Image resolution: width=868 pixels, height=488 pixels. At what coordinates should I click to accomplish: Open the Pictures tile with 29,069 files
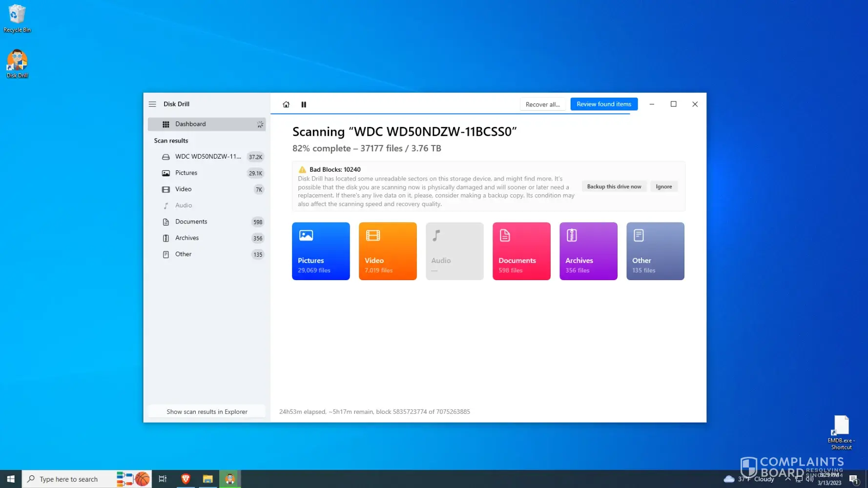pyautogui.click(x=321, y=251)
